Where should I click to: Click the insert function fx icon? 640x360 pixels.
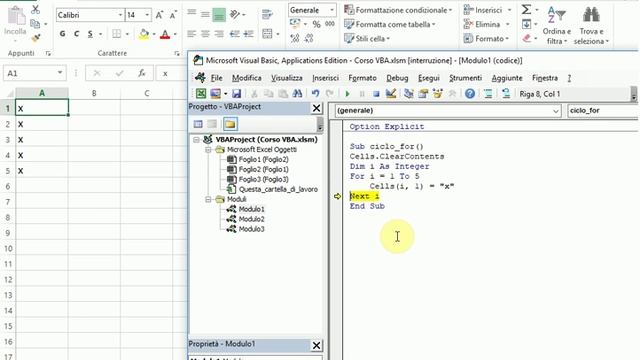tap(142, 73)
